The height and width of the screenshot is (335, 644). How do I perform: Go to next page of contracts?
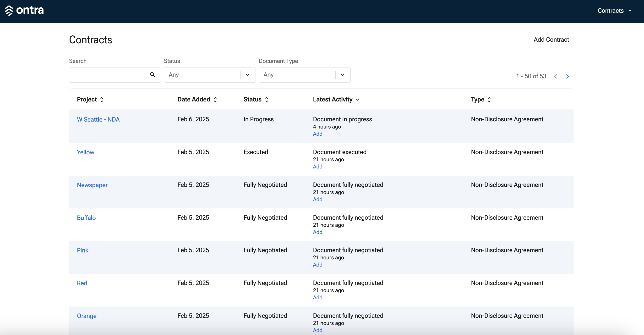tap(567, 76)
